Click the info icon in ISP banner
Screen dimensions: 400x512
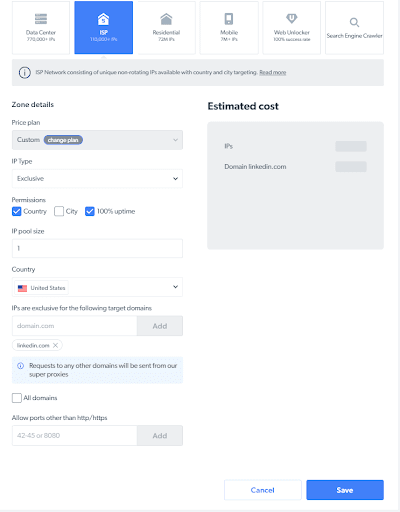pyautogui.click(x=24, y=72)
